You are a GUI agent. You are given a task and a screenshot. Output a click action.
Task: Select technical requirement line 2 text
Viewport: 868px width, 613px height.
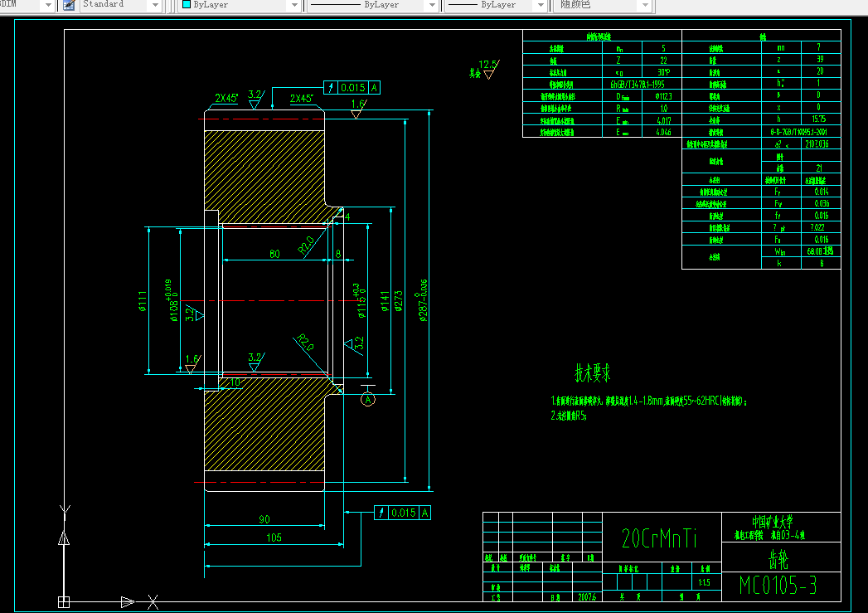pyautogui.click(x=569, y=416)
